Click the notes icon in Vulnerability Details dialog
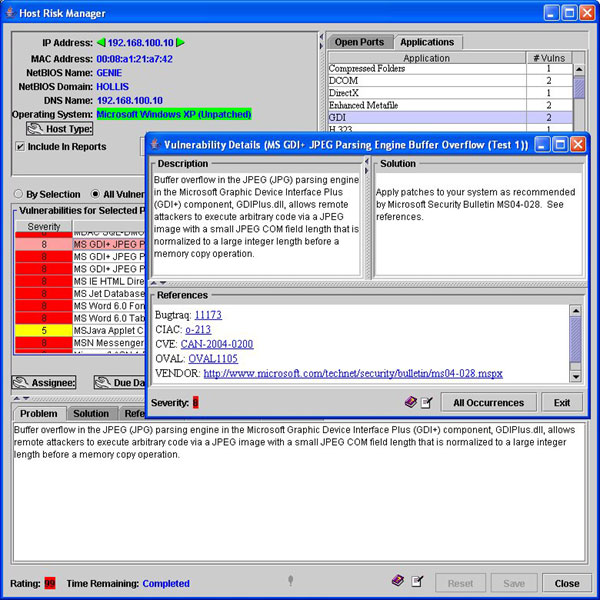Screen dimensions: 600x600 point(426,402)
